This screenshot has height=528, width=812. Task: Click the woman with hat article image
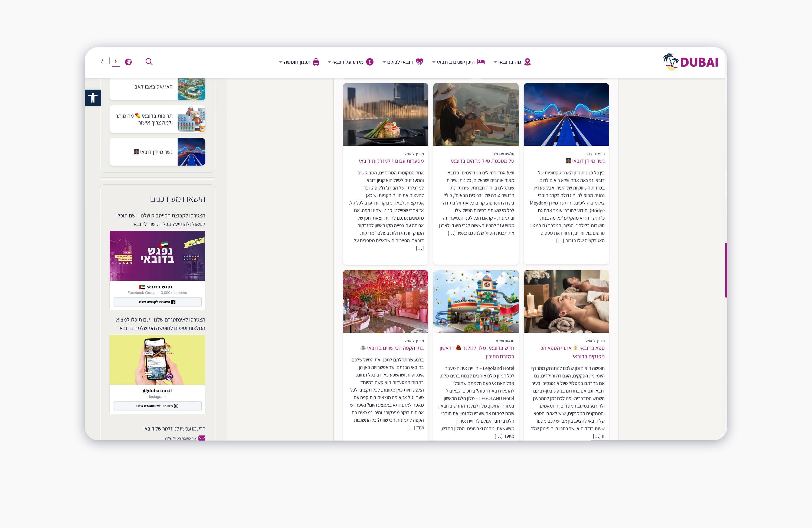(476, 114)
